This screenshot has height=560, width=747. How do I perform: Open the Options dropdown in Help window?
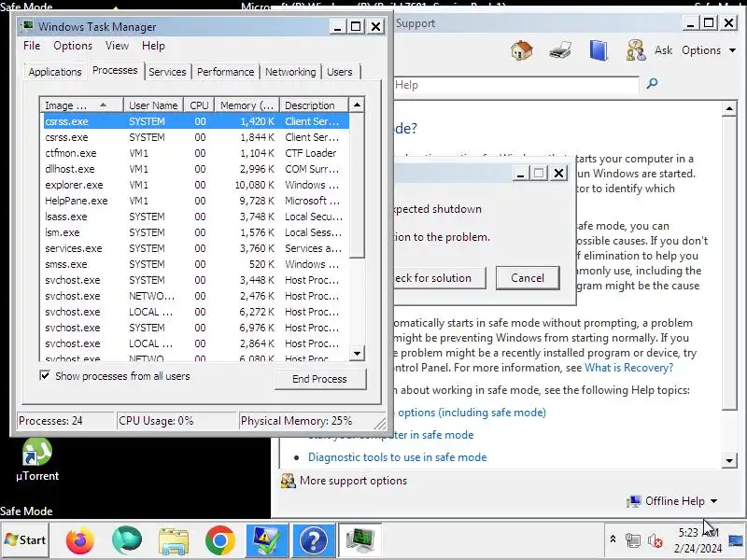[x=709, y=50]
